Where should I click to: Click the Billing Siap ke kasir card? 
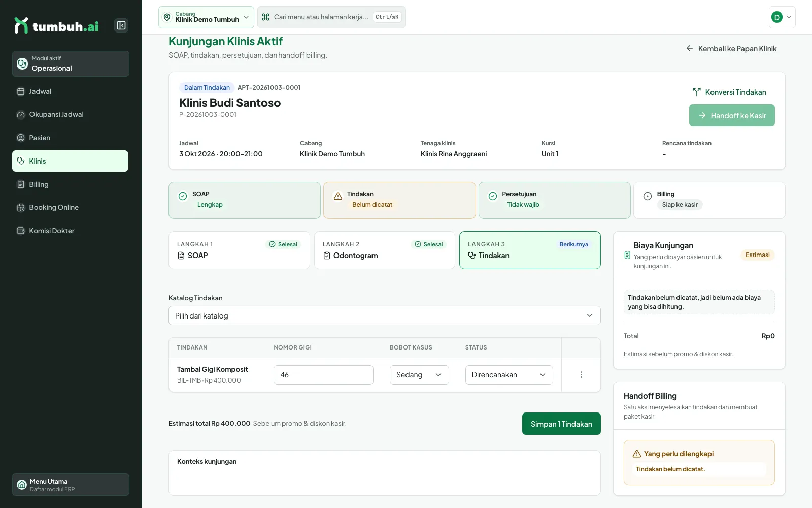click(x=709, y=201)
